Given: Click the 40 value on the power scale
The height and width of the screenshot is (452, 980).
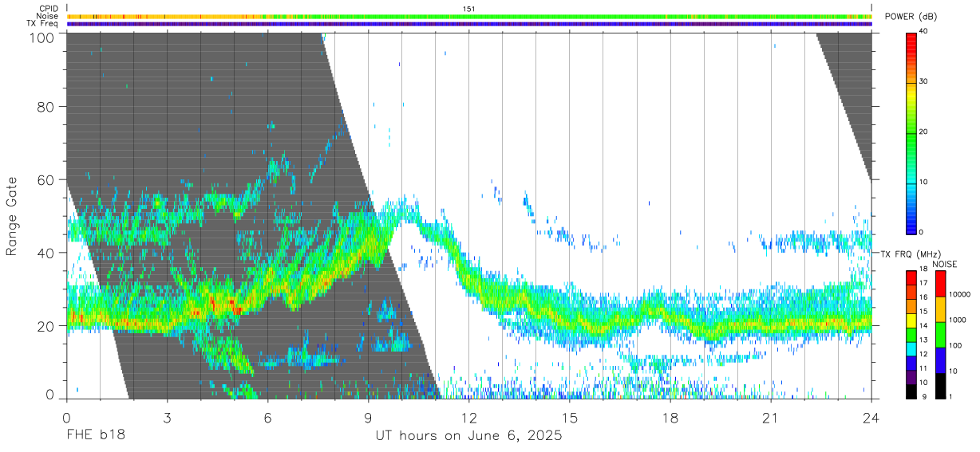Looking at the screenshot, I should (923, 32).
